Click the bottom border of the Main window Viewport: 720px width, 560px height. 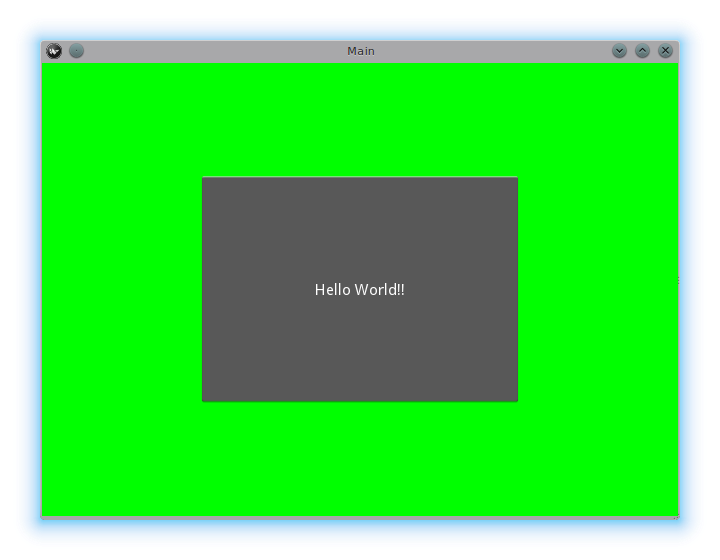click(x=360, y=517)
